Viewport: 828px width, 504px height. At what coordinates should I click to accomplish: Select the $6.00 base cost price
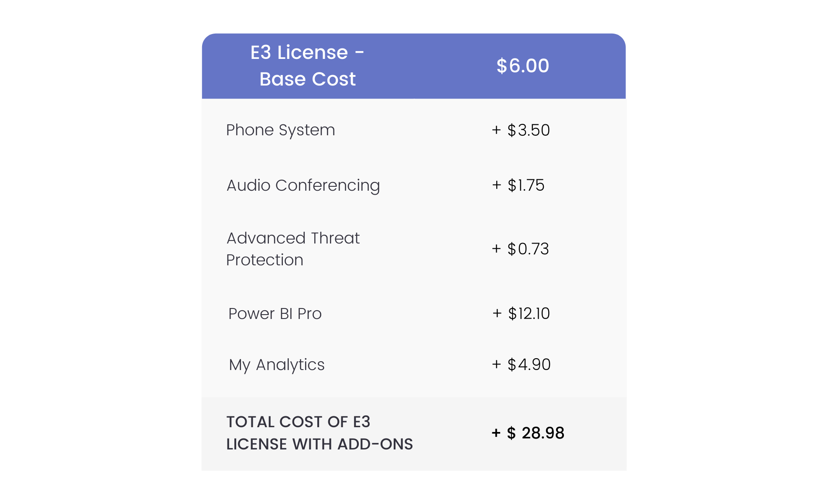(x=522, y=66)
